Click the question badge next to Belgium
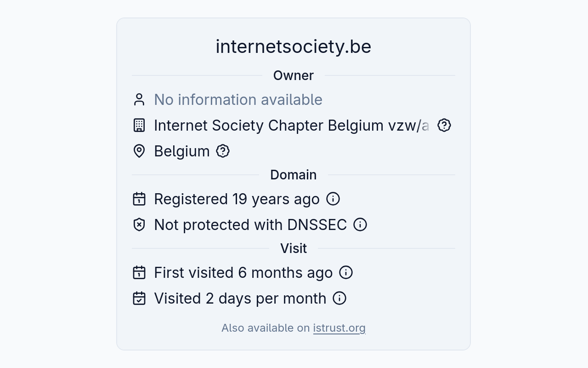This screenshot has height=368, width=588. tap(223, 151)
